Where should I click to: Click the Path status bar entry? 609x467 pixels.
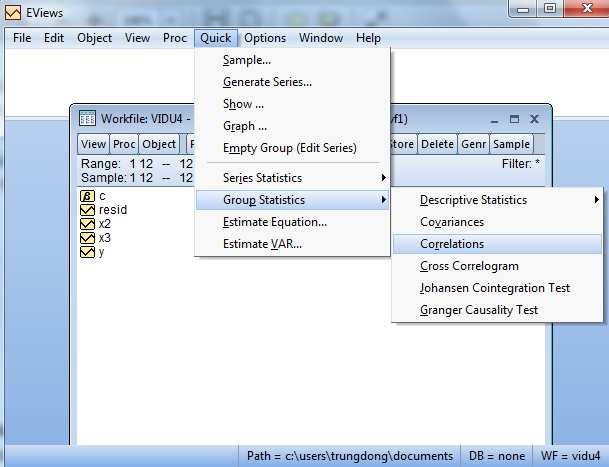point(350,456)
